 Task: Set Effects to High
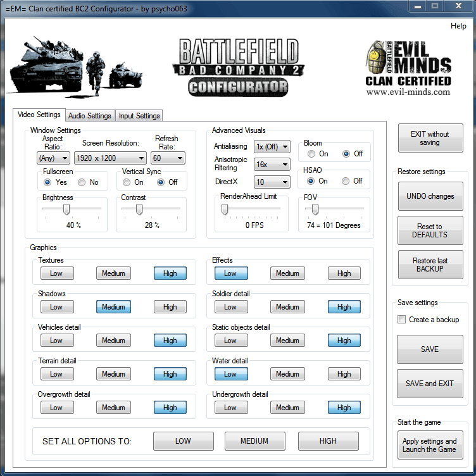tap(344, 273)
